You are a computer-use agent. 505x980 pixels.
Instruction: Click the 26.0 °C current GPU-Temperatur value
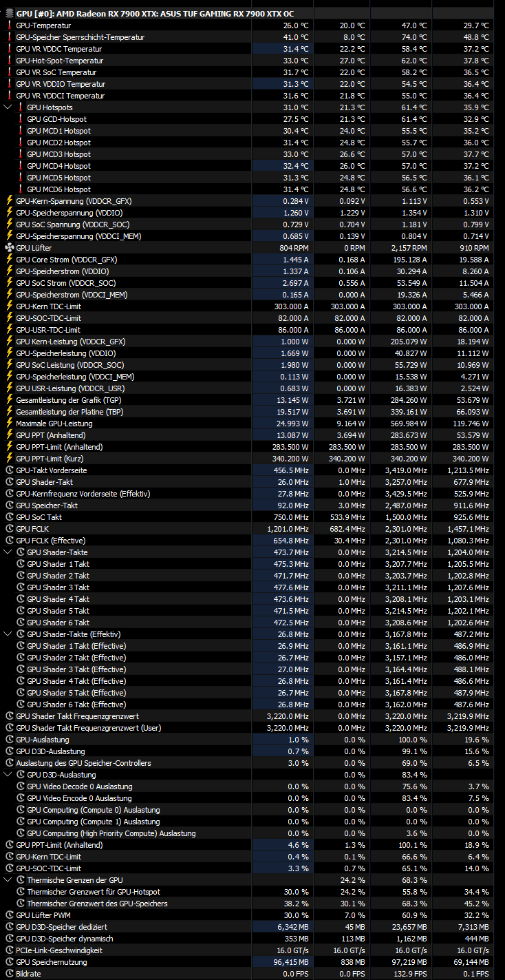pos(295,25)
